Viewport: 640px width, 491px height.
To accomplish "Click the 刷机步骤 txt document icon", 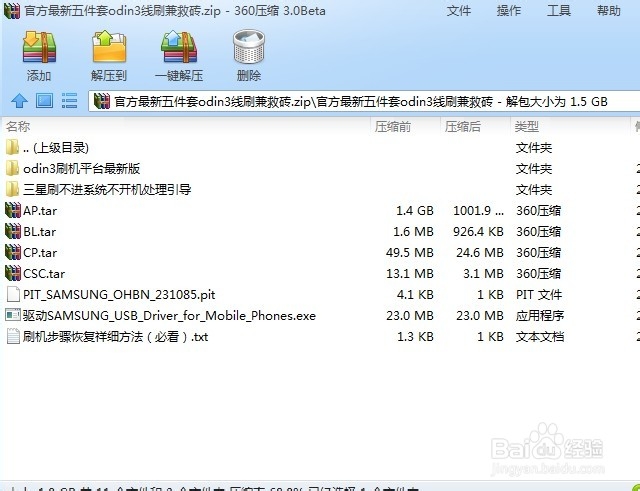I will click(13, 336).
